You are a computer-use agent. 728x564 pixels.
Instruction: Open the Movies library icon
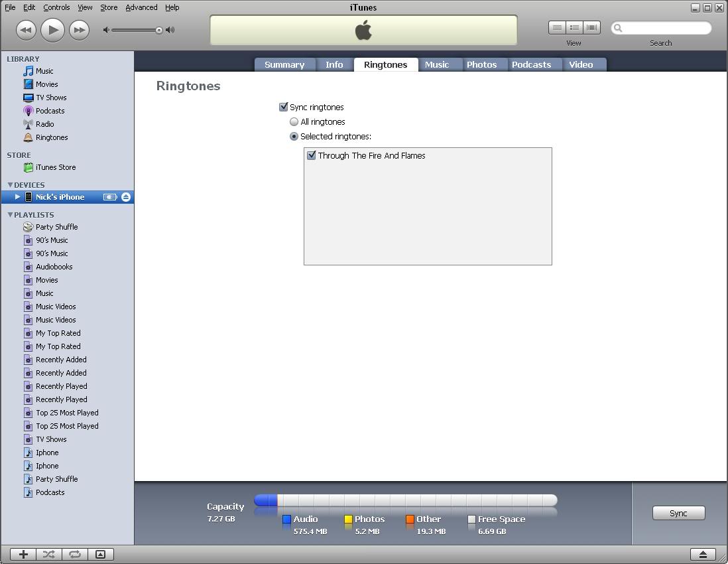(29, 84)
